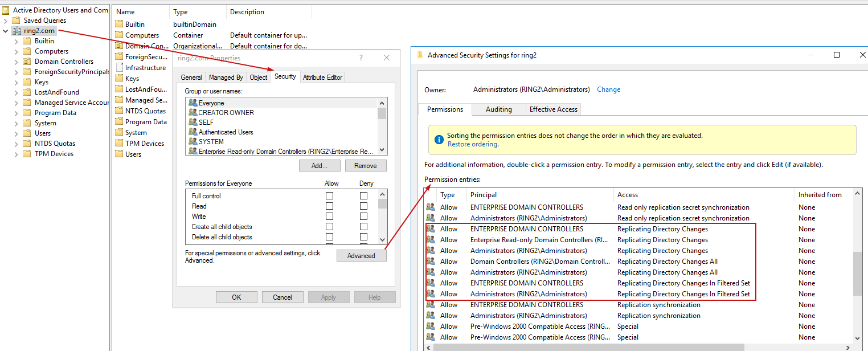The width and height of the screenshot is (868, 351).
Task: Open the Effective Access tab
Action: [x=553, y=109]
